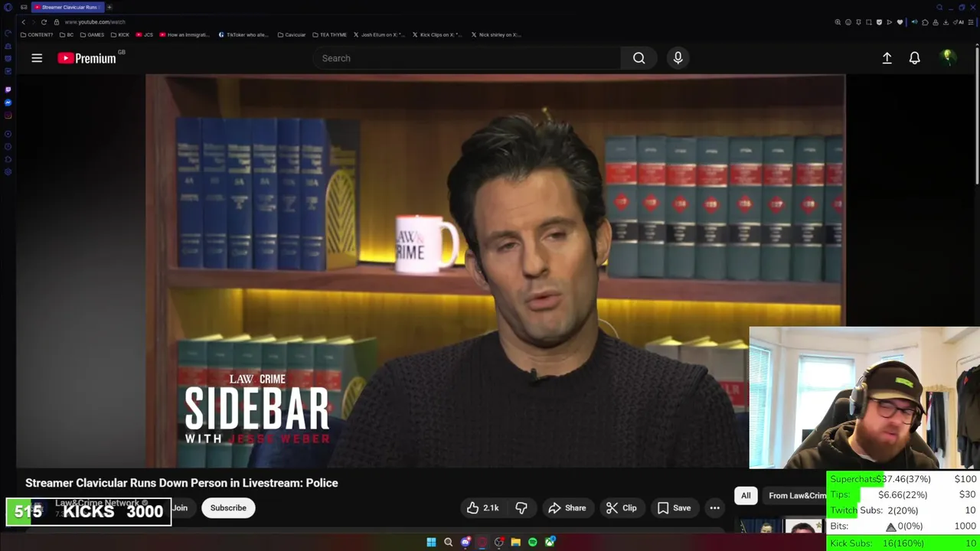Click the page vertical scrollbar
This screenshot has width=980, height=551.
tap(977, 115)
